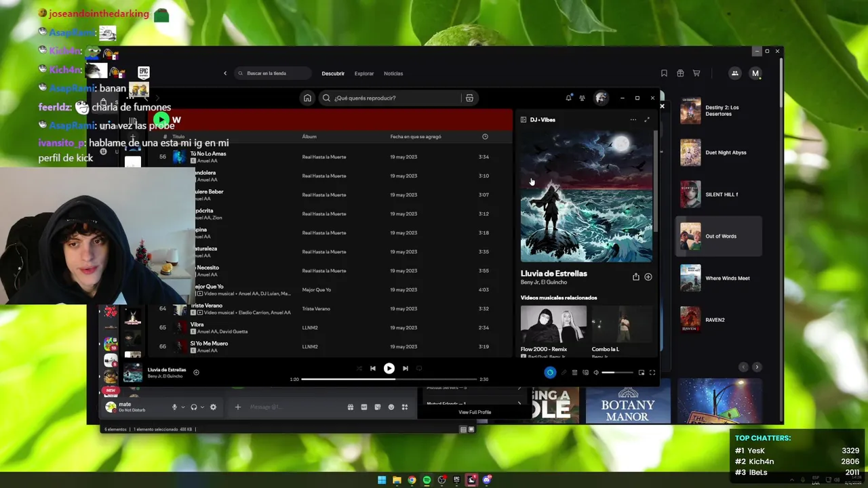Click the Epic store search field
Screen dimensions: 868x488
tap(273, 73)
